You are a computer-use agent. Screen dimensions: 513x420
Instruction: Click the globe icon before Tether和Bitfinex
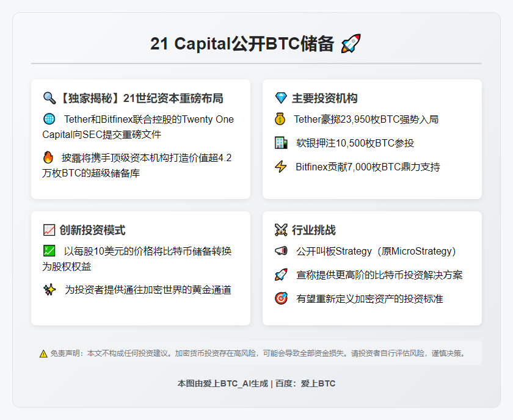pos(49,119)
